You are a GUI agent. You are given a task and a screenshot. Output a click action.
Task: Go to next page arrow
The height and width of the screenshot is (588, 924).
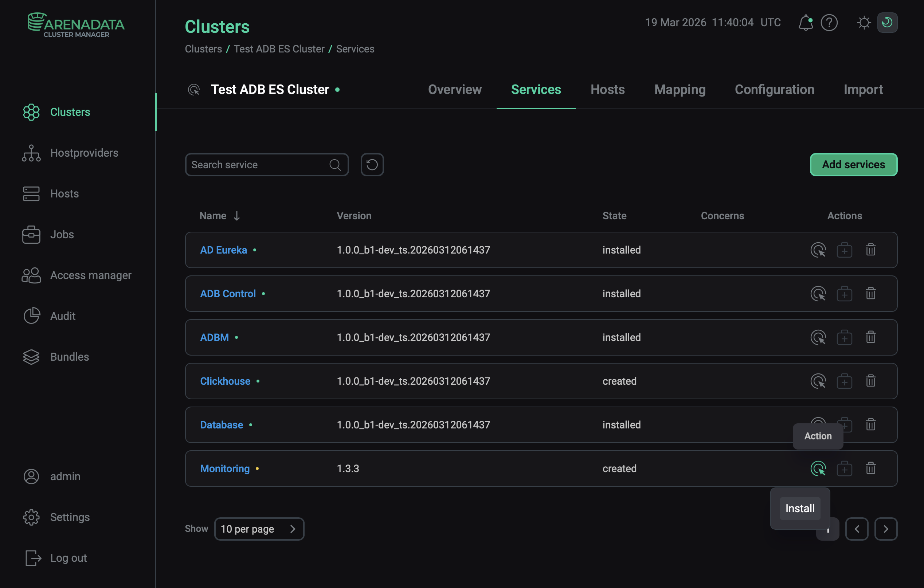[x=886, y=529]
